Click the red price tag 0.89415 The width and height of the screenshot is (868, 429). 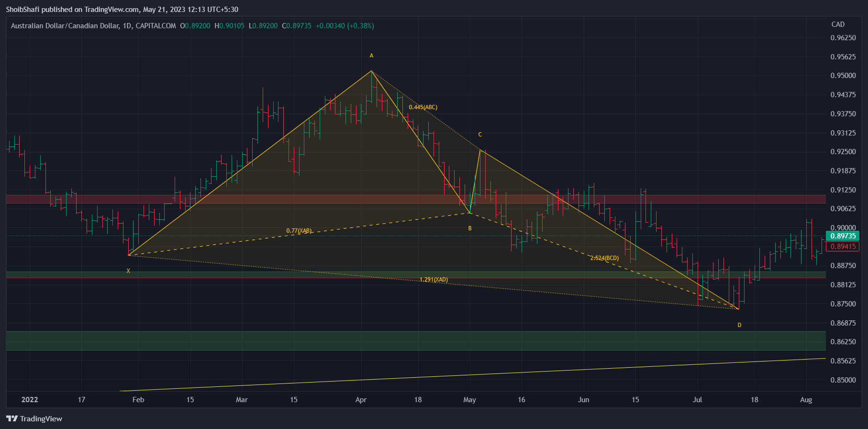pos(843,247)
